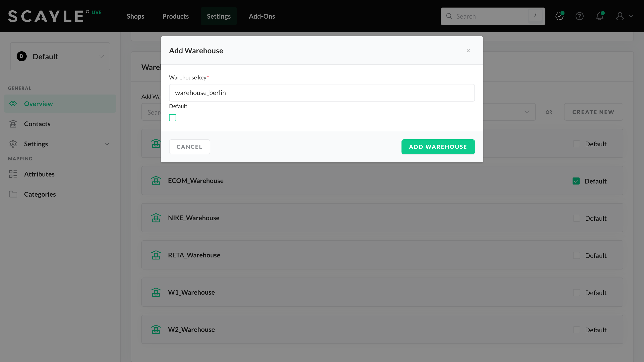Open the warehouse search dropdown arrow
This screenshot has height=362, width=644.
[x=527, y=112]
